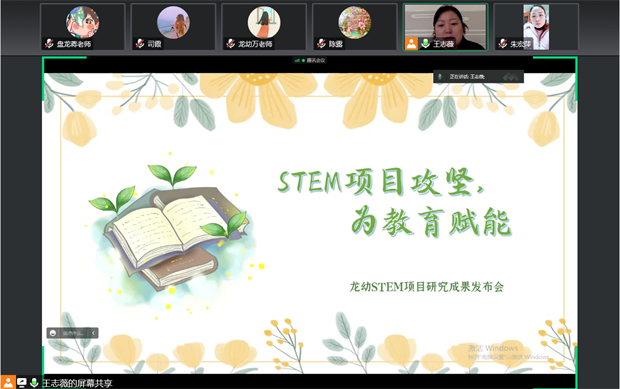Viewport: 620px width, 389px height.
Task: Click the emoji face in floating bar
Action: [x=53, y=333]
